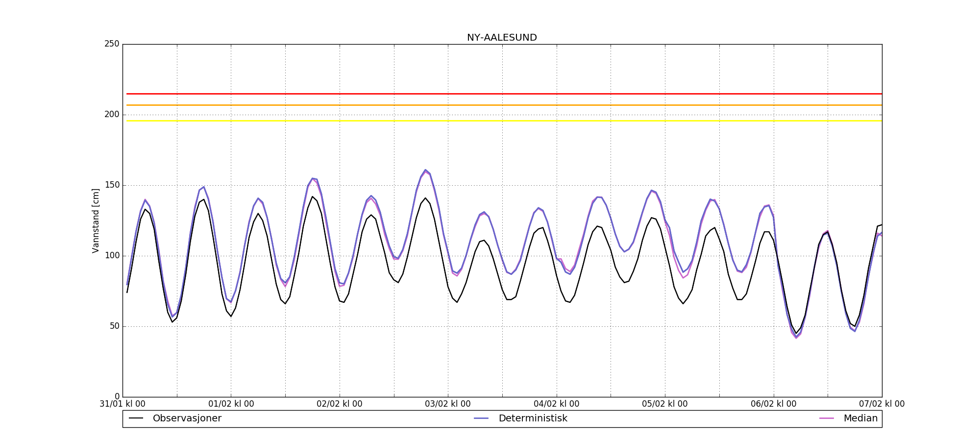Click the 50 y-axis tick label
This screenshot has height=441, width=980.
coord(114,326)
